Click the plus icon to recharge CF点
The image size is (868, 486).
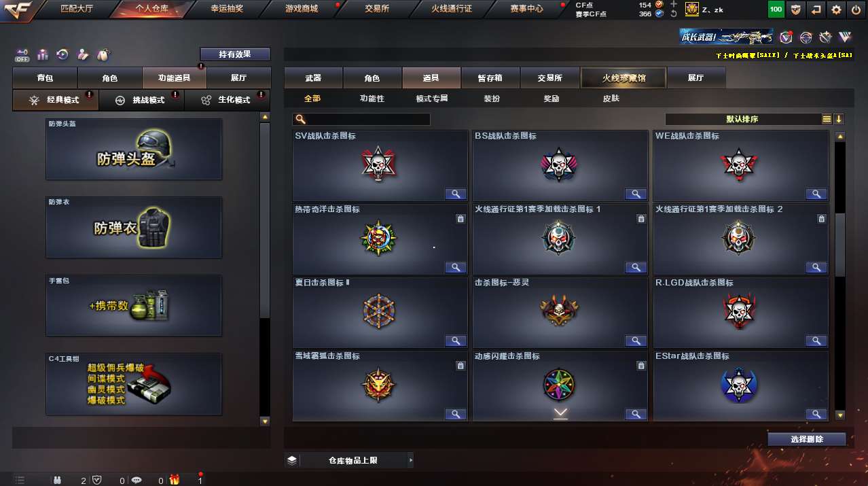(674, 4)
